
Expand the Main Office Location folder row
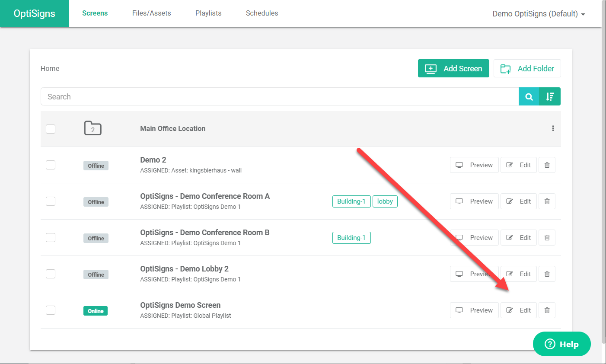click(172, 128)
